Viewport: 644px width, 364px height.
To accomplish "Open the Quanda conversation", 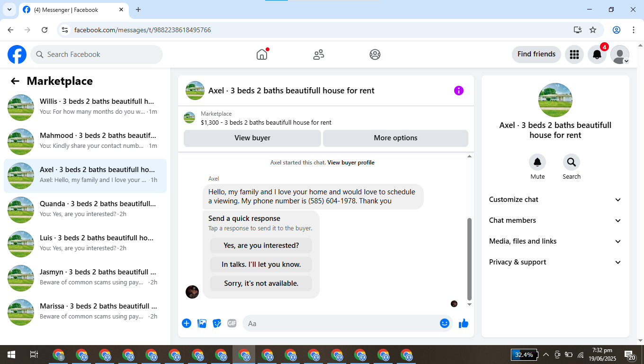I will click(85, 209).
